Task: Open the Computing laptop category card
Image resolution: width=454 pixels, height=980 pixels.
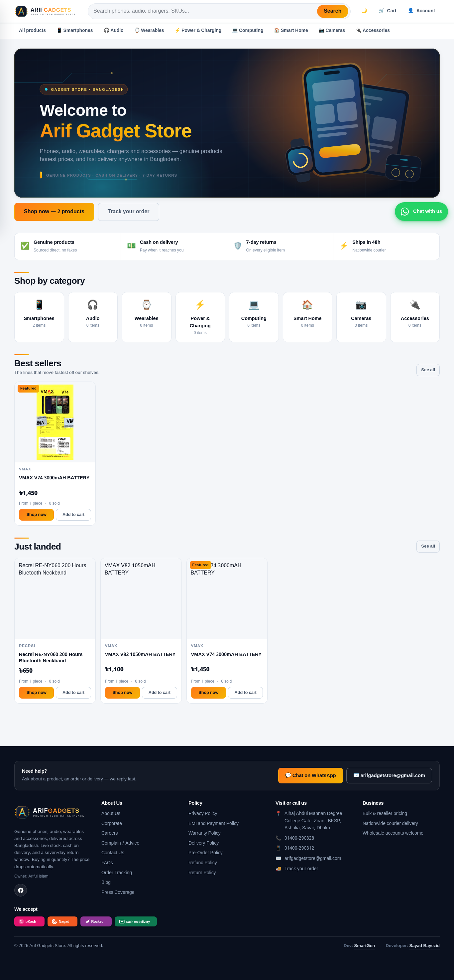Action: tap(254, 317)
